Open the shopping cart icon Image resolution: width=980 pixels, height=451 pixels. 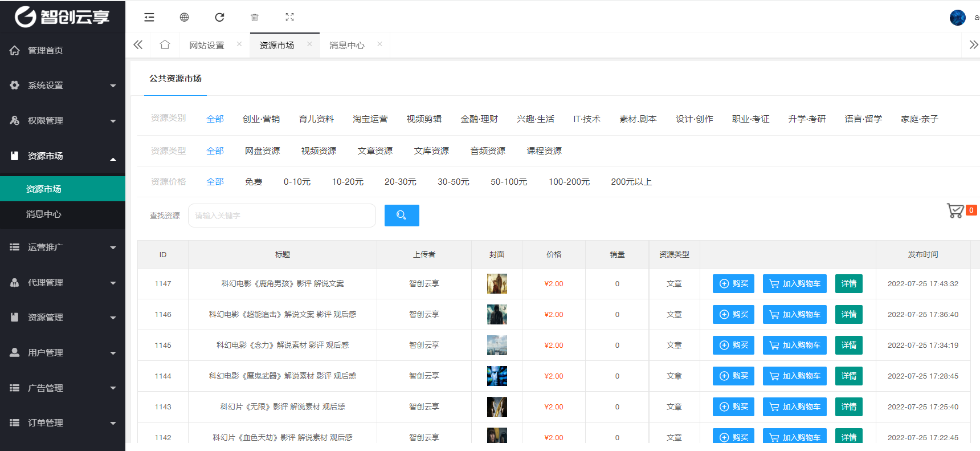955,211
